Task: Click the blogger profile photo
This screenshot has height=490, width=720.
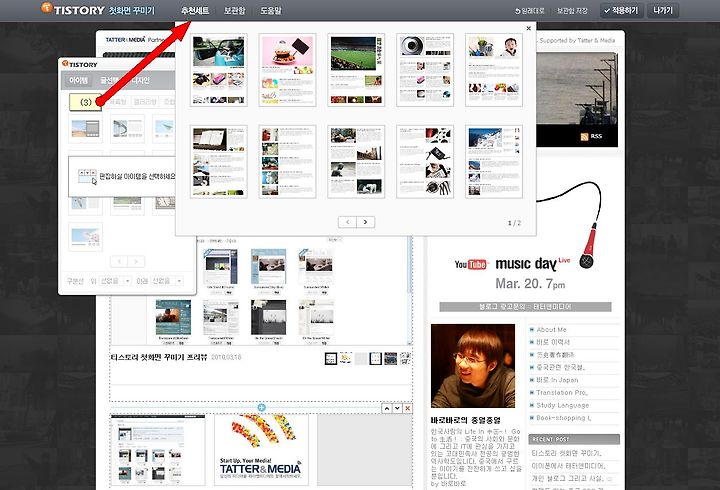Action: [473, 366]
